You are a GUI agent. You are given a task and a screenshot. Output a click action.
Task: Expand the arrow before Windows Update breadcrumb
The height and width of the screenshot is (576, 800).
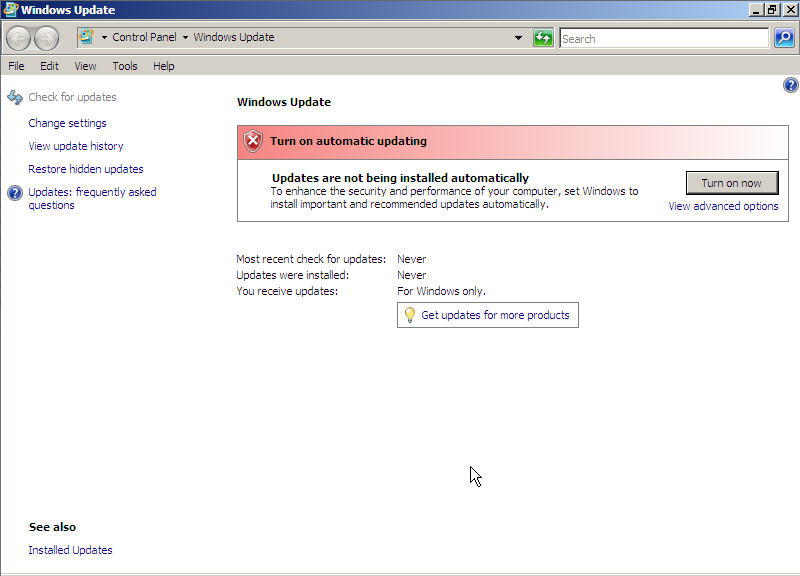pyautogui.click(x=185, y=37)
